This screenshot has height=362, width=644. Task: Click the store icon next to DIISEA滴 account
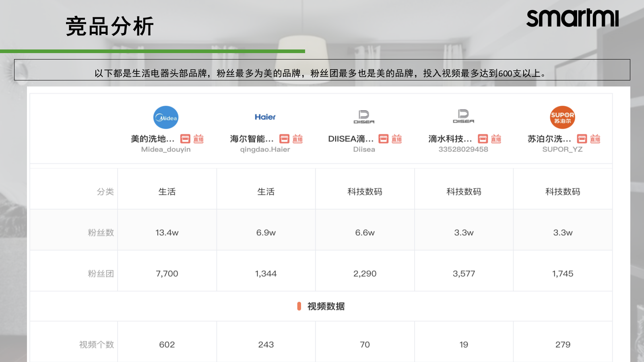383,139
